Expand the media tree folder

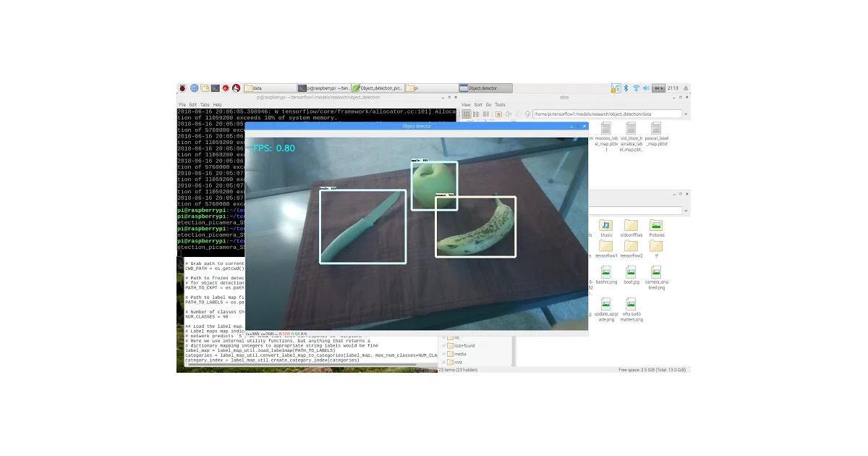pos(443,354)
